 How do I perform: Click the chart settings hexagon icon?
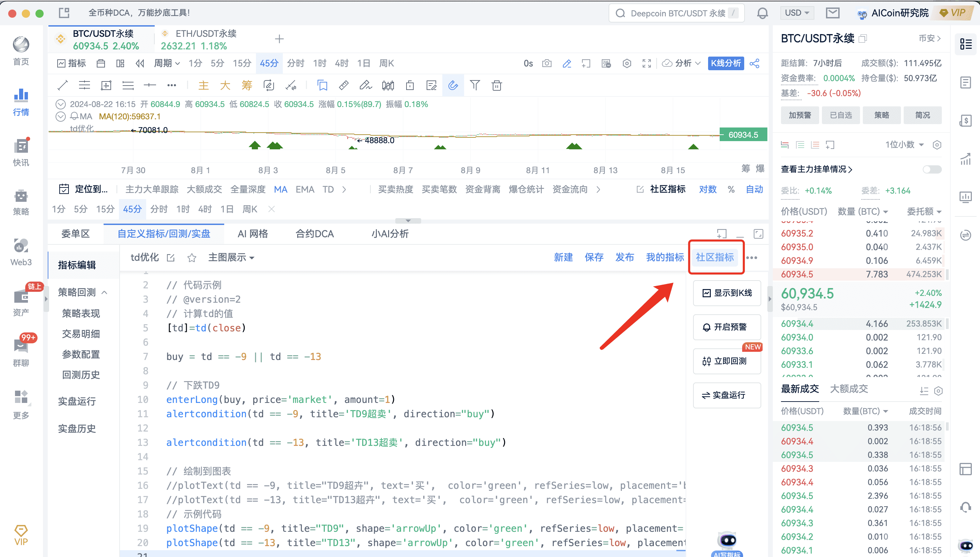pos(627,63)
